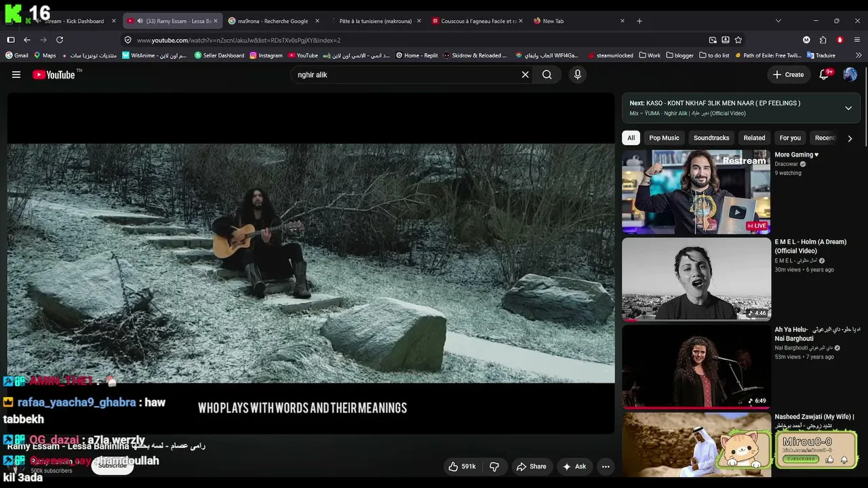This screenshot has height=488, width=868.
Task: Switch to the Couscous à l'agneau tab
Action: pos(477,21)
